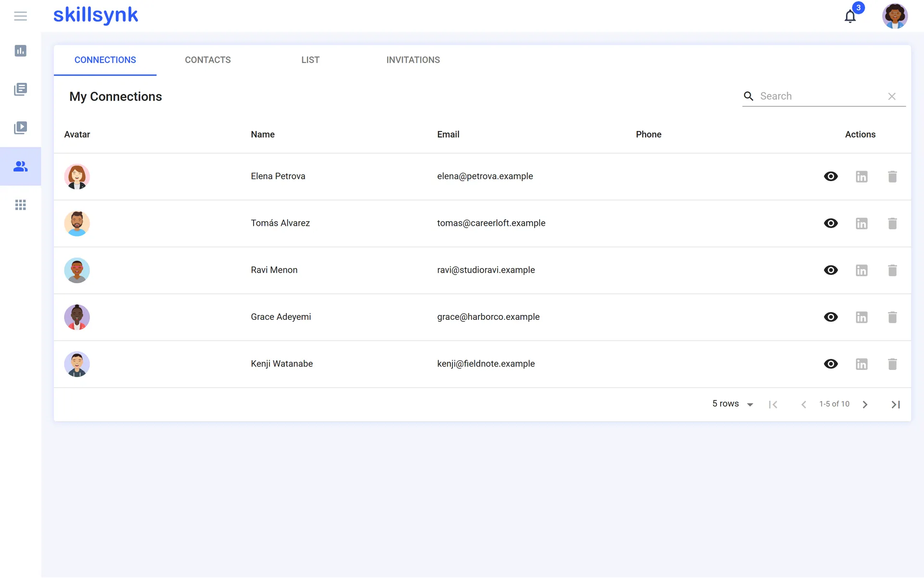Go to the previous page arrow
The width and height of the screenshot is (924, 578).
tap(803, 405)
